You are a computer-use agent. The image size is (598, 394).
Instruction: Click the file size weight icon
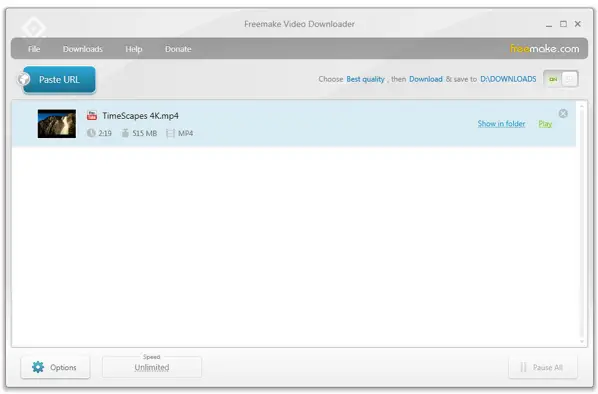(125, 133)
